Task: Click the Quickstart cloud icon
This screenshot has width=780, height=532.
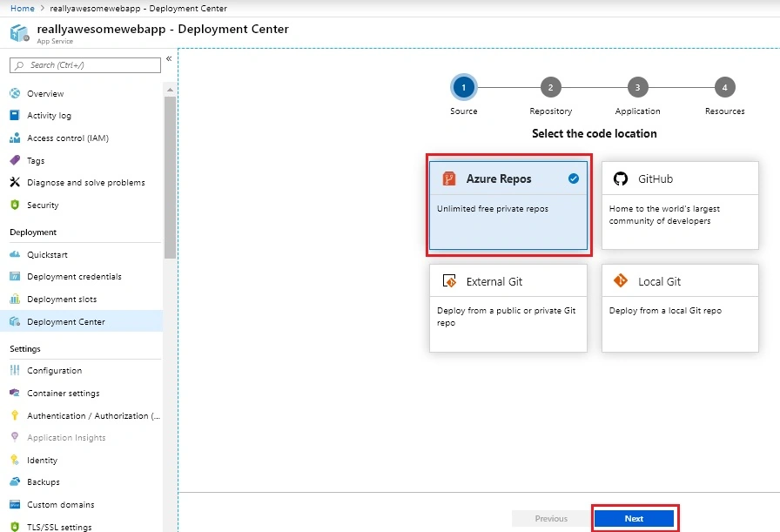Action: point(15,254)
